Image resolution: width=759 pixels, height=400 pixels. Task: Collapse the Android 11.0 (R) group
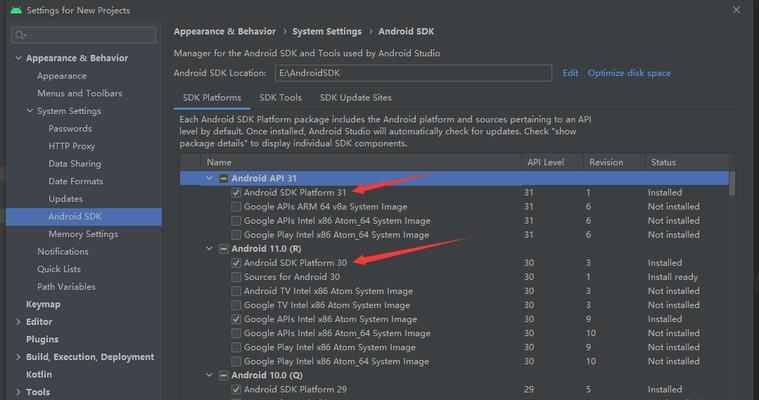209,248
